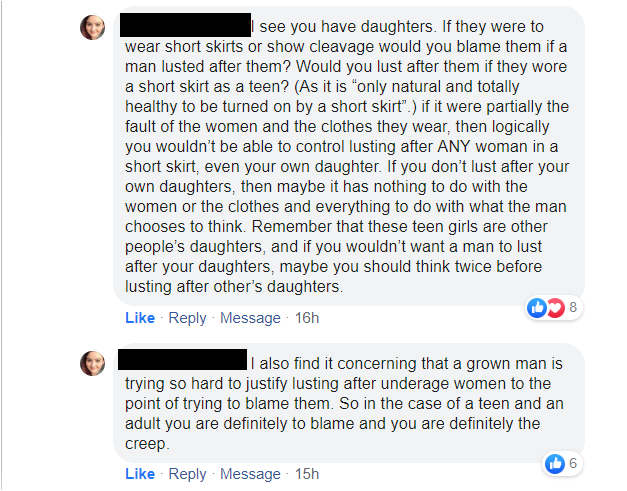This screenshot has width=627, height=491.
Task: Message the author of the second comment
Action: [x=250, y=473]
